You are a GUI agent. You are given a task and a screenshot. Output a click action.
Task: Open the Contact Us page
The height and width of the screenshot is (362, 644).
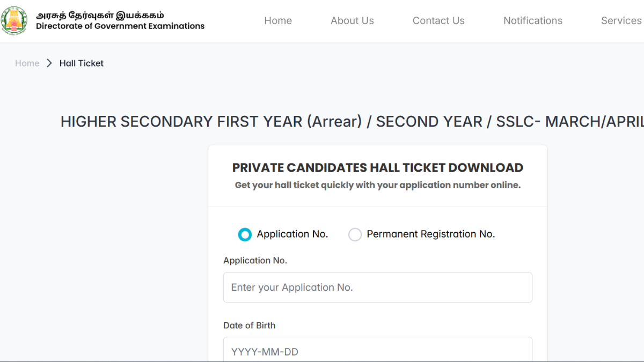(x=438, y=20)
